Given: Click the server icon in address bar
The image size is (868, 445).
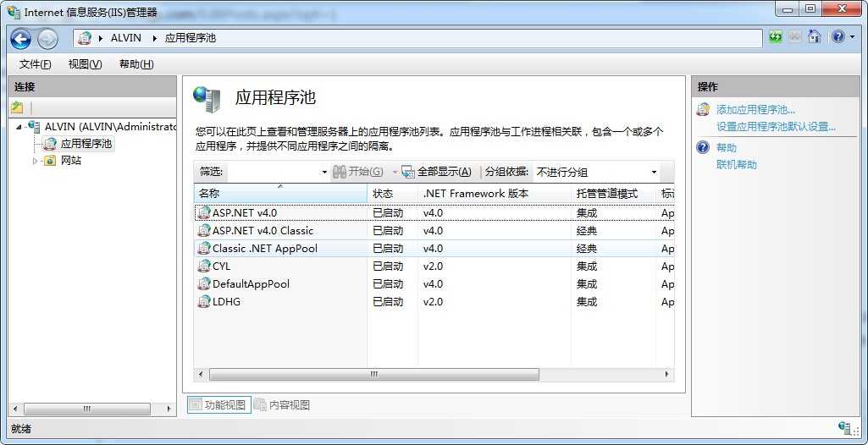Looking at the screenshot, I should [x=85, y=38].
